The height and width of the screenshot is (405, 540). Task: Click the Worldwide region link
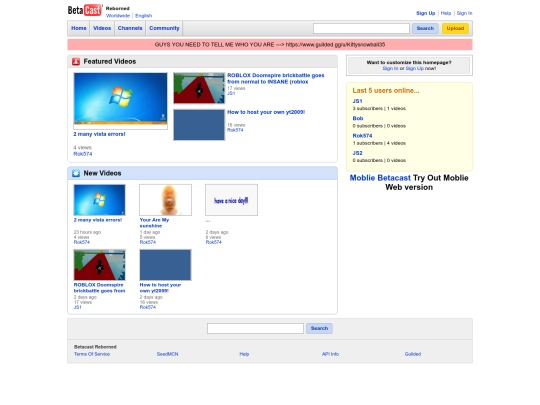[x=118, y=16]
